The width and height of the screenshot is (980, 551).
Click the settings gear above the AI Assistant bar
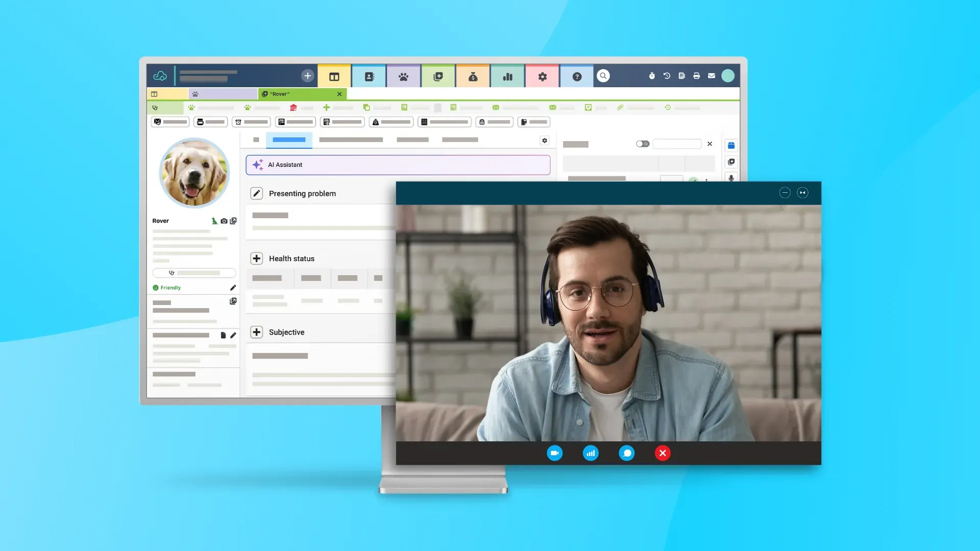pyautogui.click(x=545, y=140)
